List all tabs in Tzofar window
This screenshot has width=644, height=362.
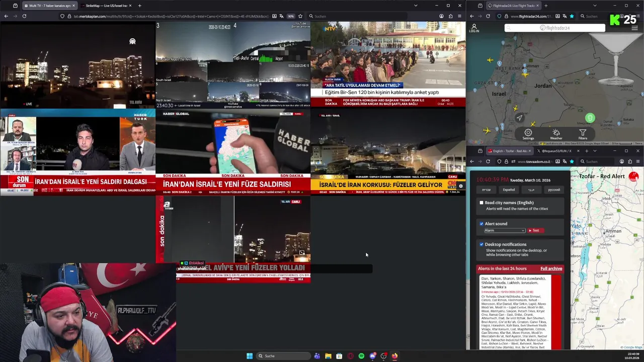tap(595, 151)
